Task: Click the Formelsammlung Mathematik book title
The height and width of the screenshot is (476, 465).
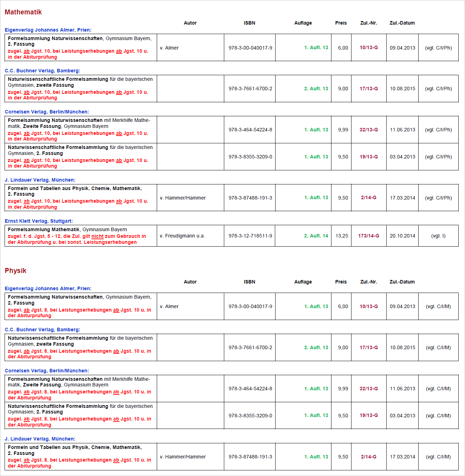Action: (44, 229)
